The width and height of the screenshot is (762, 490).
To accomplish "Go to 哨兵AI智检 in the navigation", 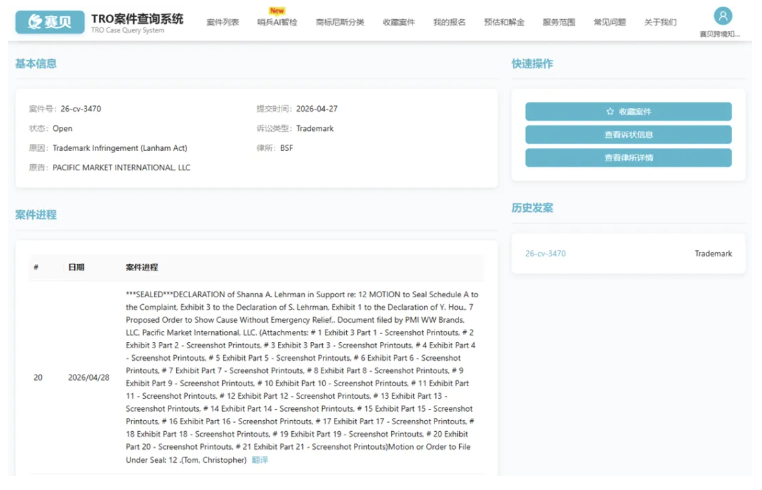I will pos(277,22).
